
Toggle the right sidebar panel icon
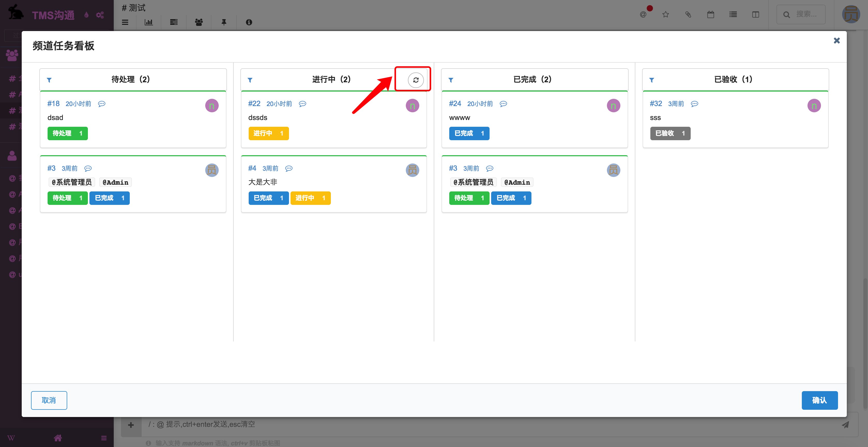click(x=756, y=14)
